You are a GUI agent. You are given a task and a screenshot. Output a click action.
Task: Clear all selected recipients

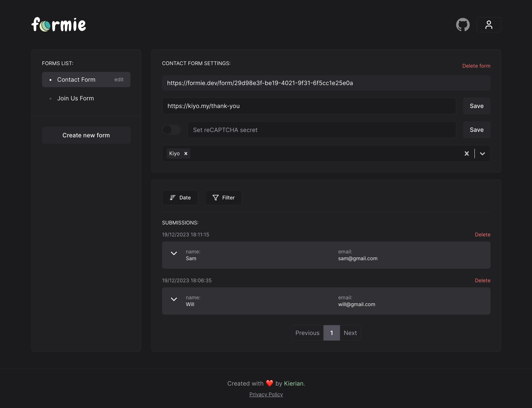tap(466, 153)
